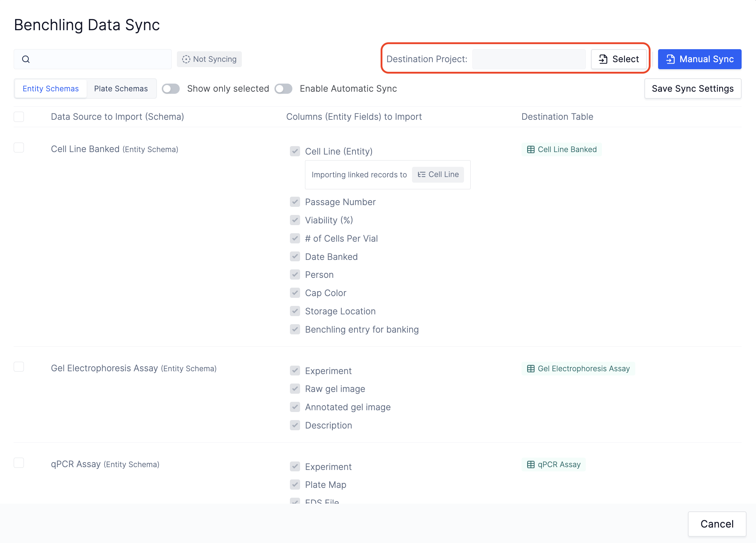Start a Manual Sync
Image resolution: width=756 pixels, height=543 pixels.
(x=699, y=59)
